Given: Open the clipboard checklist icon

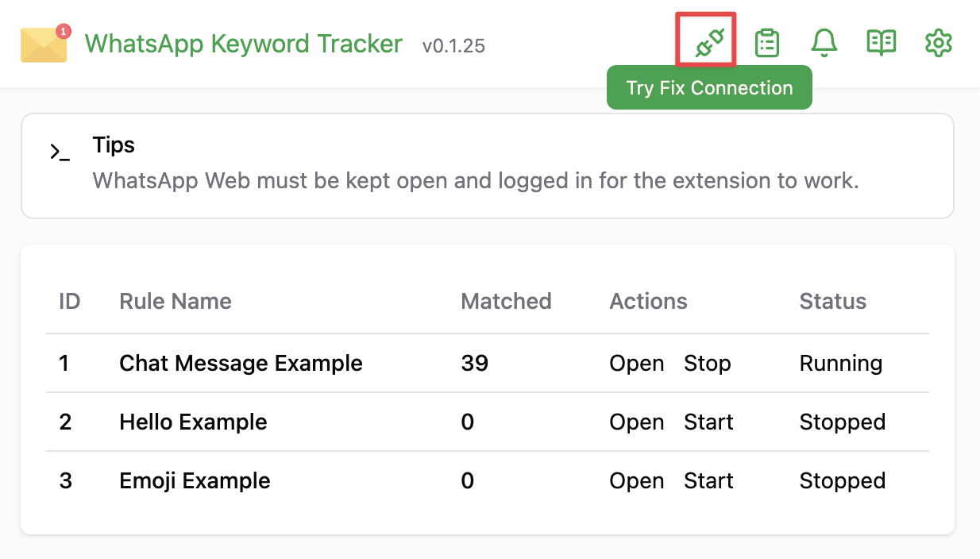Looking at the screenshot, I should click(767, 43).
